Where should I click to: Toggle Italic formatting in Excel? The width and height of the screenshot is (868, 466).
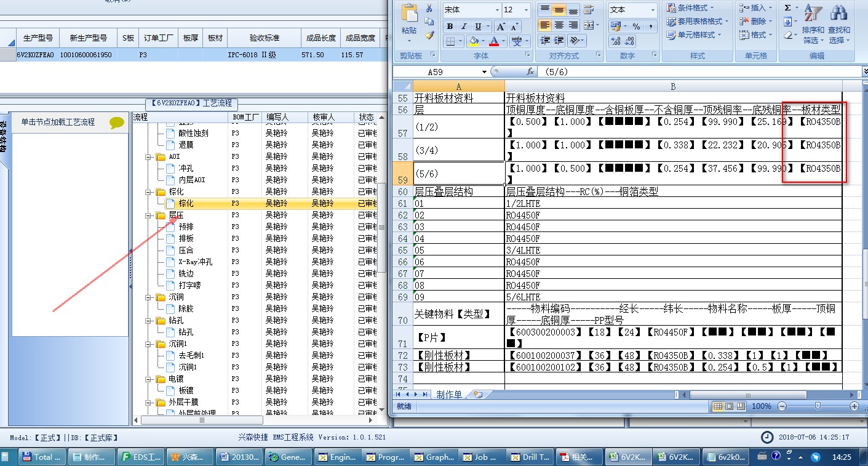point(464,26)
